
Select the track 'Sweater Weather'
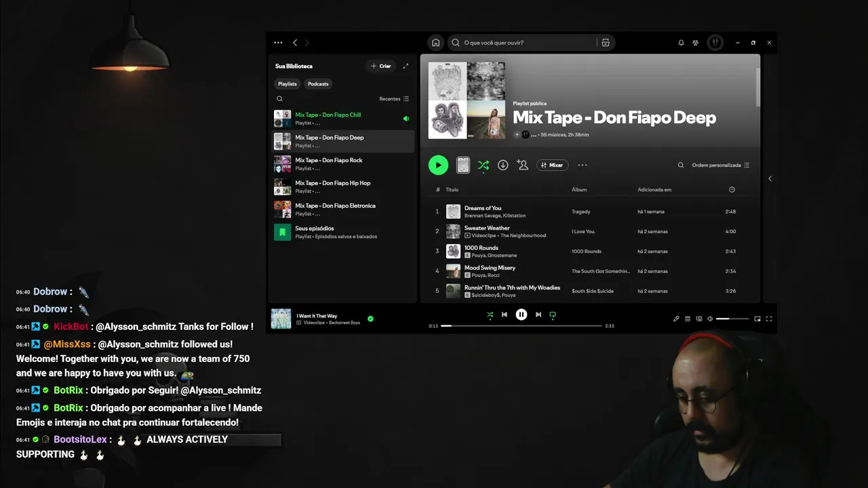[487, 228]
